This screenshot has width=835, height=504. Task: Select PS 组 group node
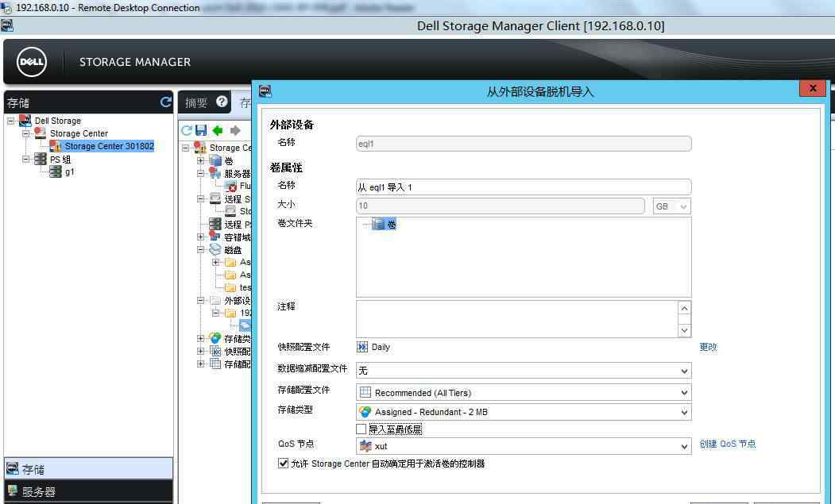tap(60, 159)
